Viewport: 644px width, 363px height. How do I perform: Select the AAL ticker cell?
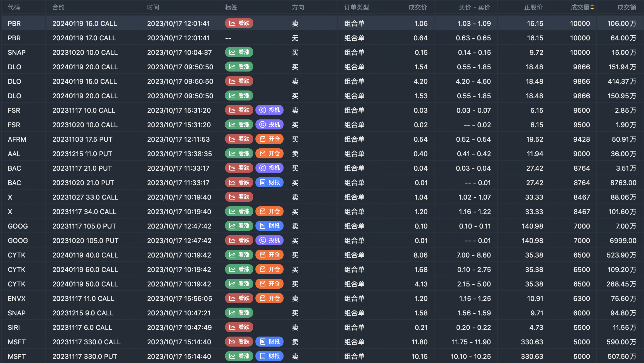point(14,154)
